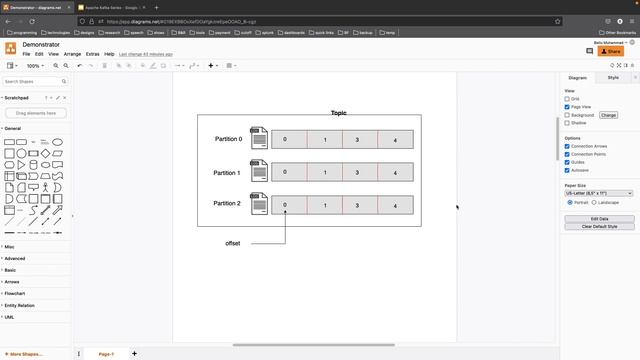
Task: Enable the Grid checkbox
Action: pos(567,99)
